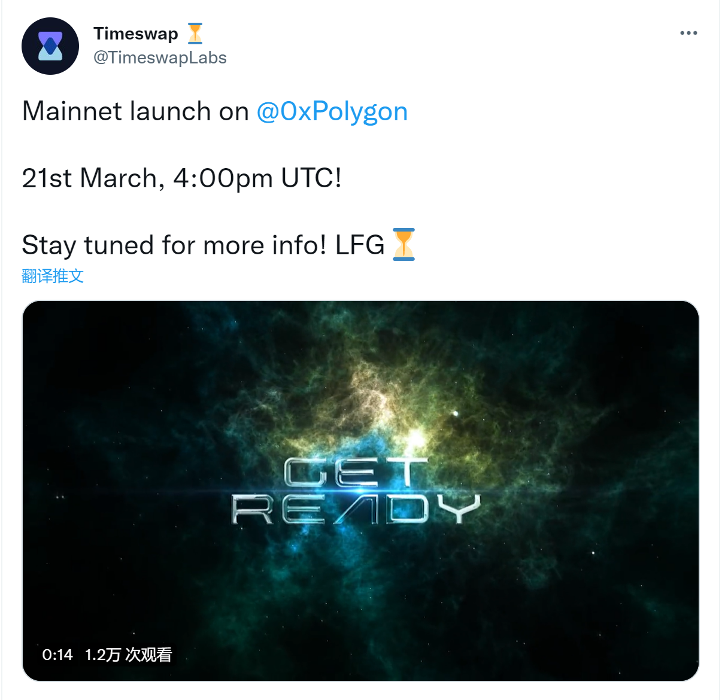Click the '21st March, 4:00pm UTC!' line
Image resolution: width=728 pixels, height=700 pixels.
click(182, 178)
